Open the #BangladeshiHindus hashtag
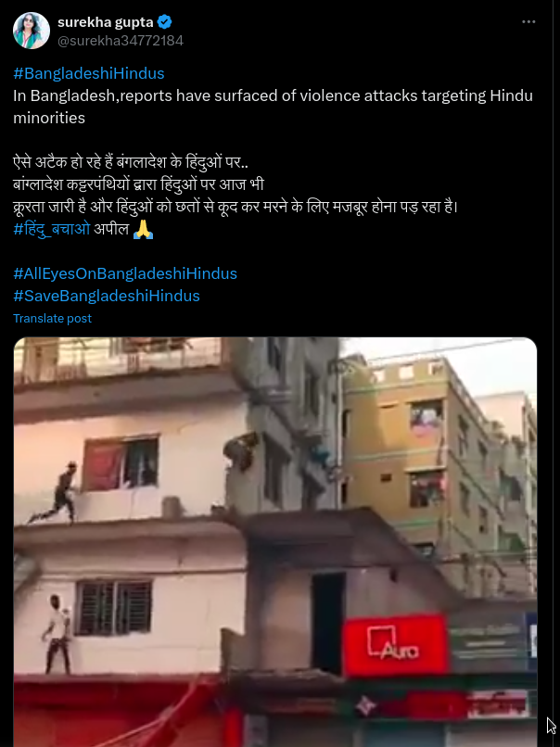The height and width of the screenshot is (747, 560). coord(89,73)
